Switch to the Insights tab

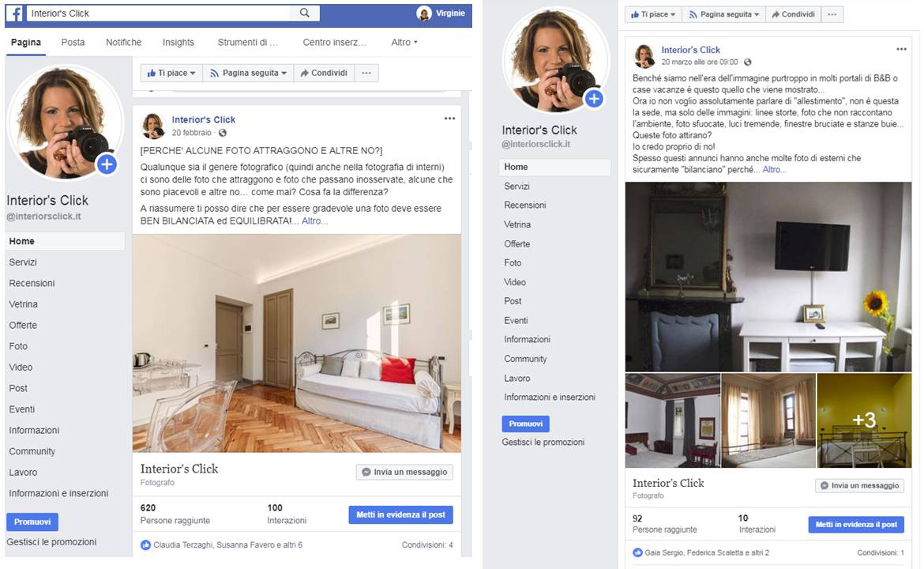178,43
